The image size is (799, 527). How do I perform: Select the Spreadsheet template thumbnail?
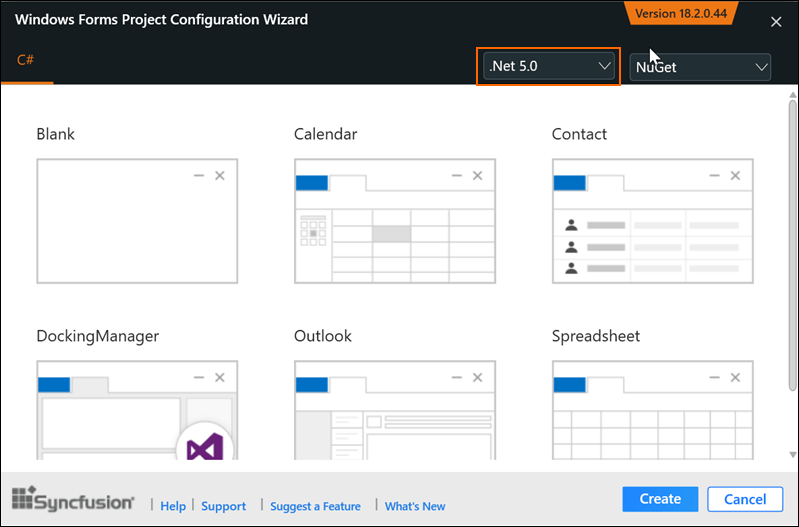pos(653,410)
